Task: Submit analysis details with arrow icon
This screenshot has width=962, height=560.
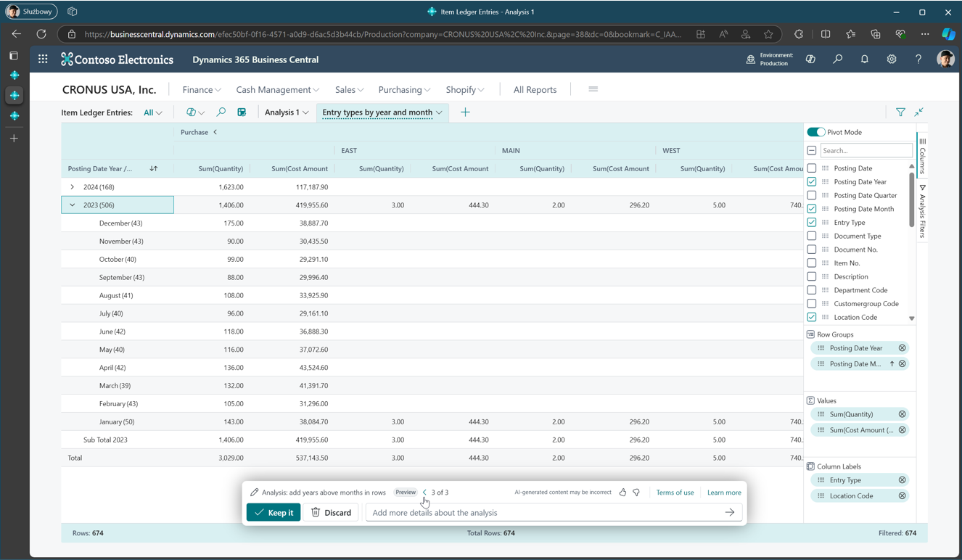Action: pos(730,513)
